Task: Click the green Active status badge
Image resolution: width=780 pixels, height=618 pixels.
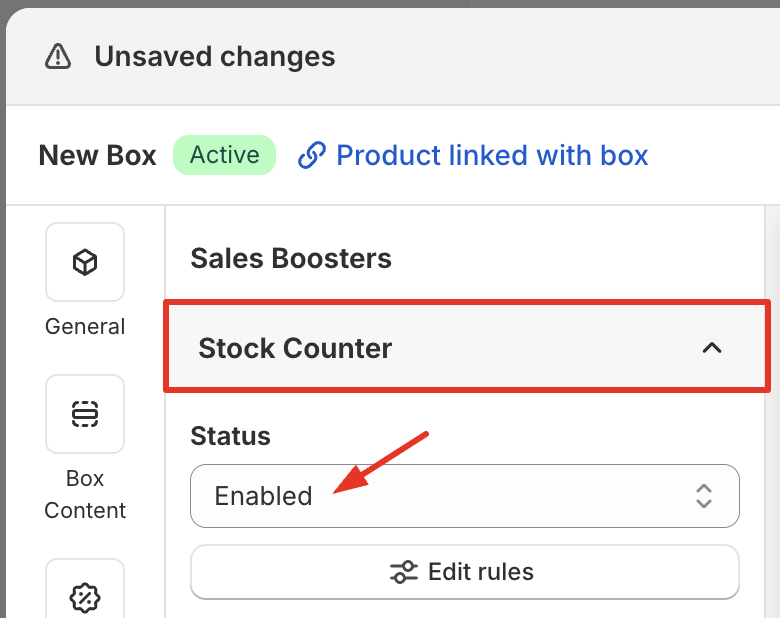Action: [224, 155]
